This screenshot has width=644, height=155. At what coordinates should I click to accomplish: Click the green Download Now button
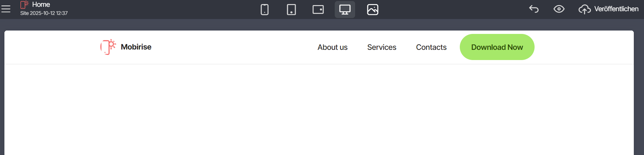497,47
